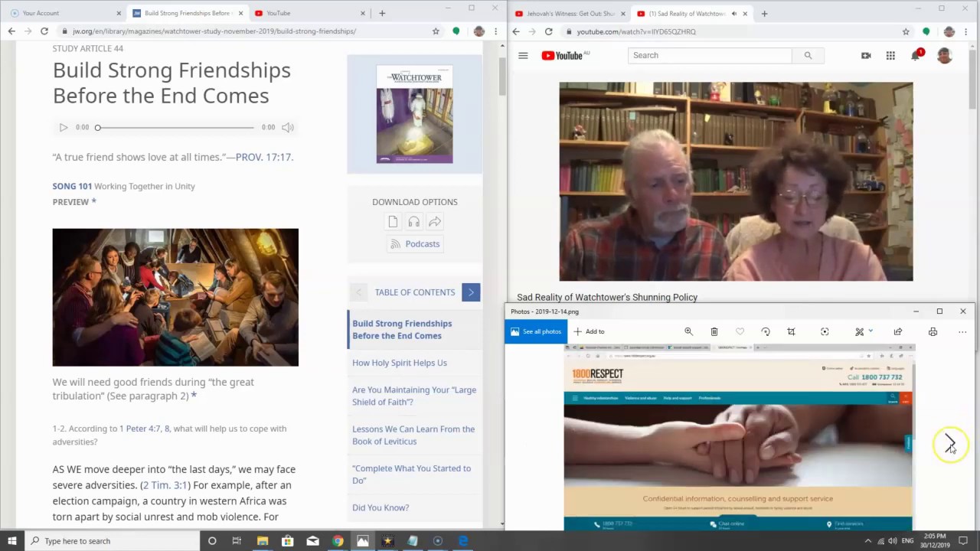Open the Photos See more ellipsis menu
This screenshot has height=551, width=980.
(x=962, y=331)
